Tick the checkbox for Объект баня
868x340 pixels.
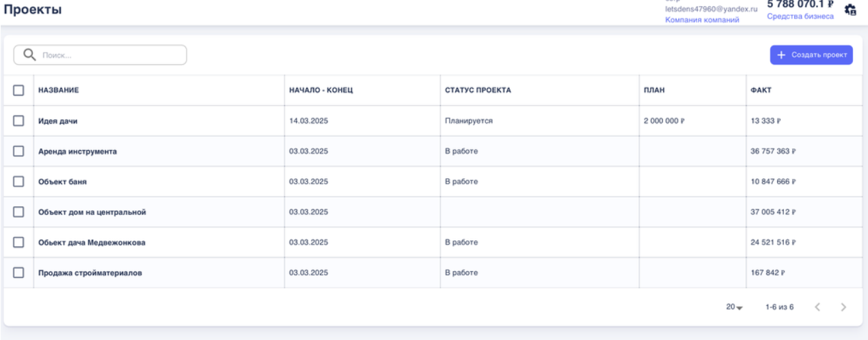(x=19, y=182)
